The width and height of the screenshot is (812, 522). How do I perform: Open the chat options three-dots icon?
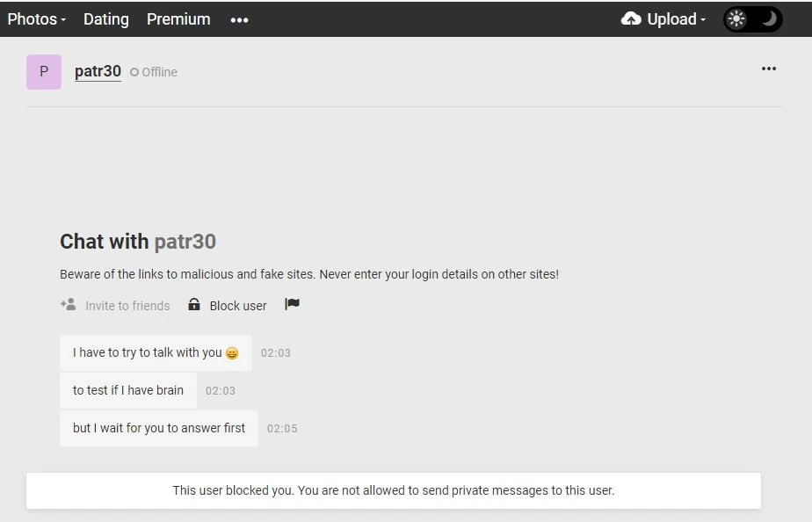[769, 69]
